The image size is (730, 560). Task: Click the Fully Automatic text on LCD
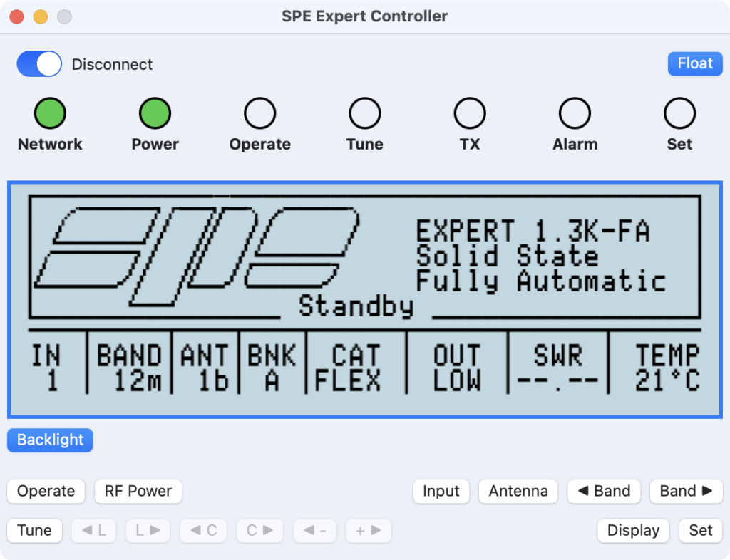[x=541, y=281]
